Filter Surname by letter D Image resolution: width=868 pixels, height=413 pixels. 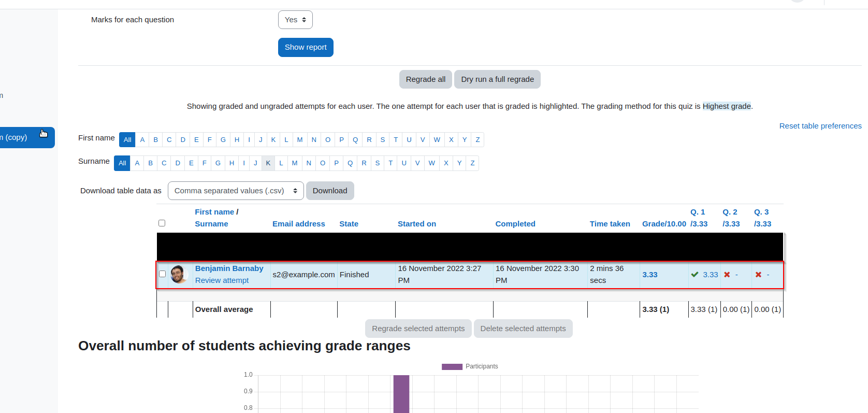tap(178, 163)
